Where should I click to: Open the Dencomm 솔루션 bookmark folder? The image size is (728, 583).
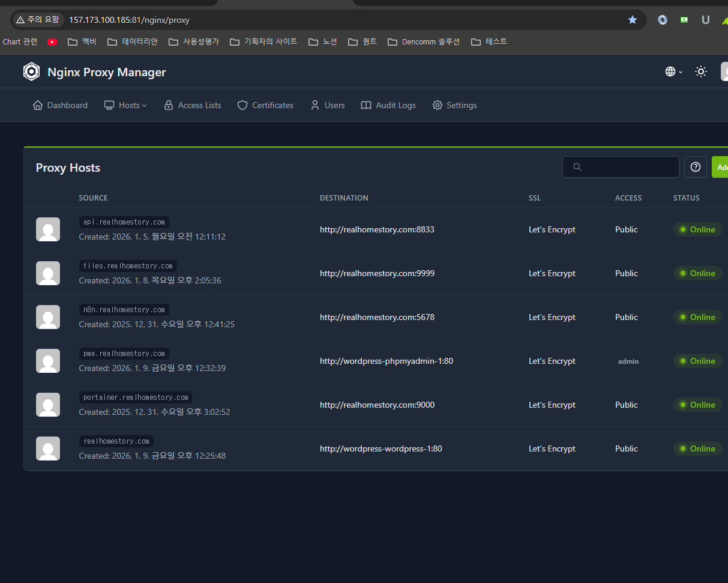tap(424, 42)
